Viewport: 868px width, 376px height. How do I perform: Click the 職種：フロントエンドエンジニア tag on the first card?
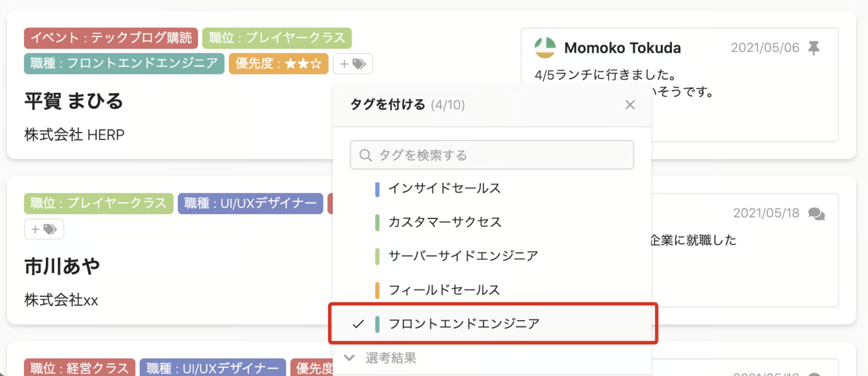124,63
